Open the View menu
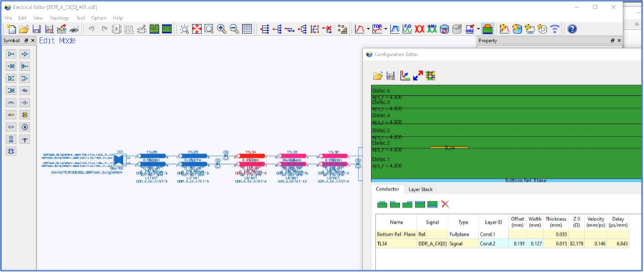The image size is (644, 273). coord(38,18)
